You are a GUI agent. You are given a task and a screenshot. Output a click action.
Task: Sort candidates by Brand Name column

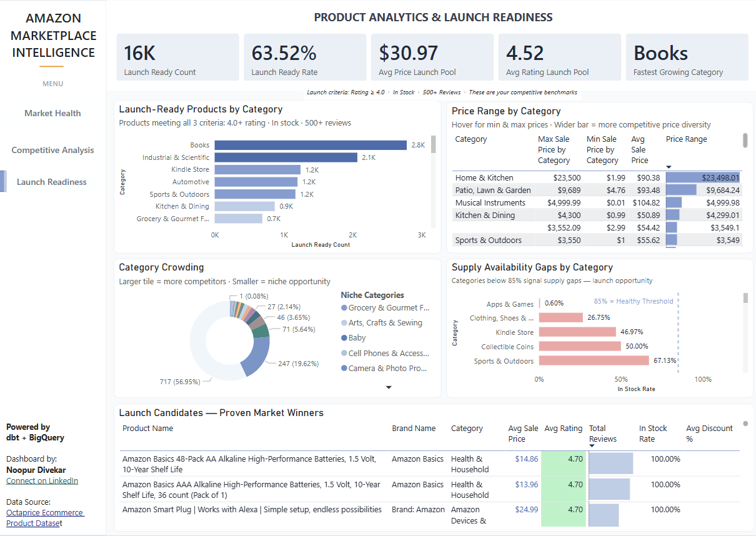pyautogui.click(x=414, y=429)
